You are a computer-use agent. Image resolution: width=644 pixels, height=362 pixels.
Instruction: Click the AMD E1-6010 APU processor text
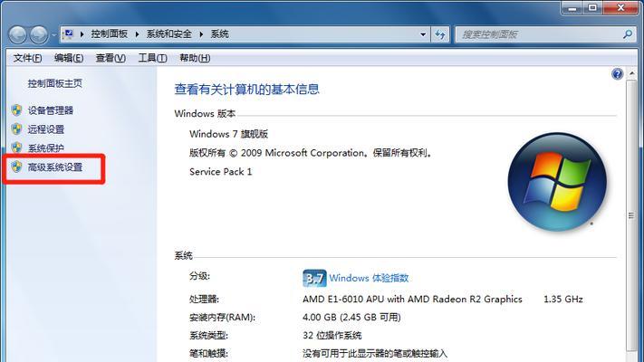[x=412, y=300]
